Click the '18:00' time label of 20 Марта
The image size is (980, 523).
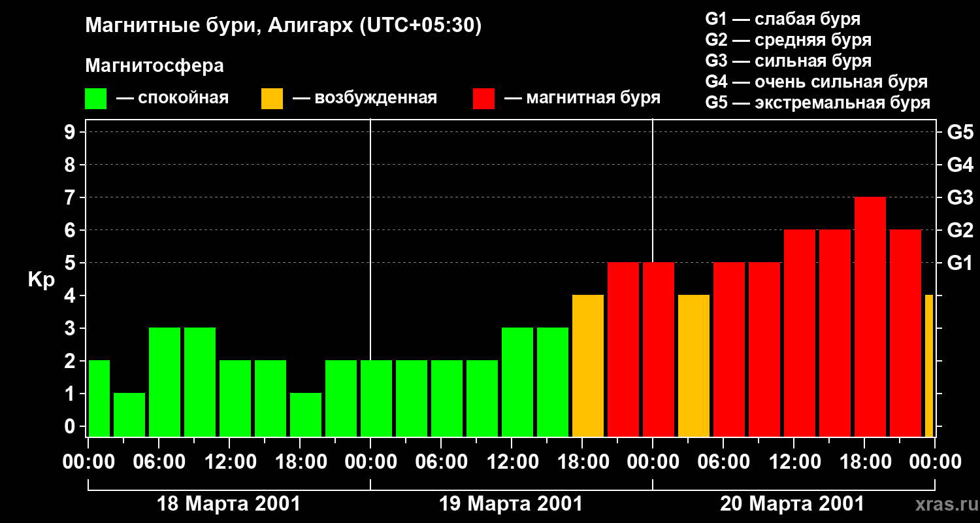(864, 462)
